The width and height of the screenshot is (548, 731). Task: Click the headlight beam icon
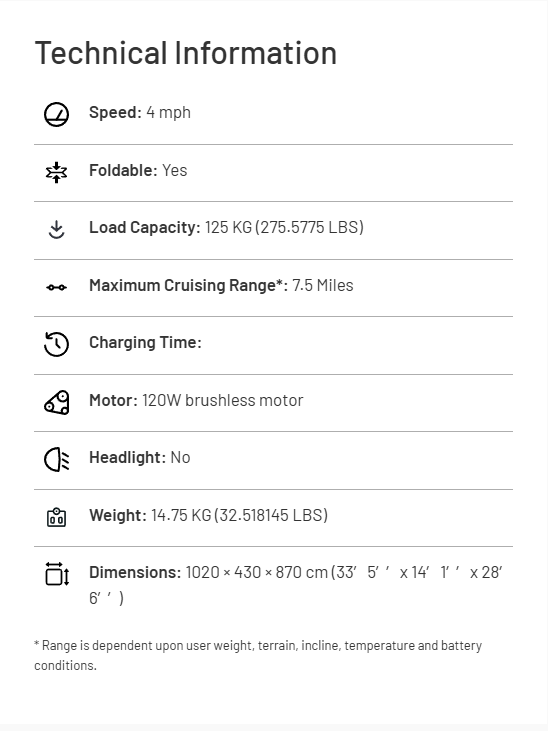click(56, 459)
